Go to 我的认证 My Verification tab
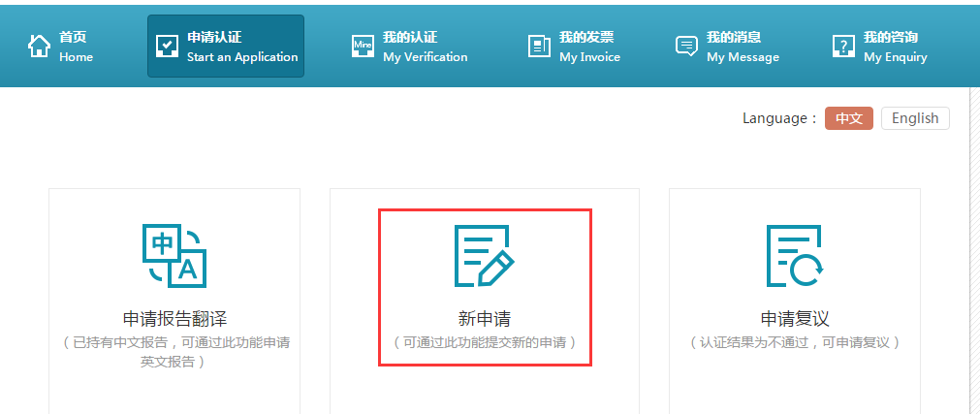 [425, 47]
